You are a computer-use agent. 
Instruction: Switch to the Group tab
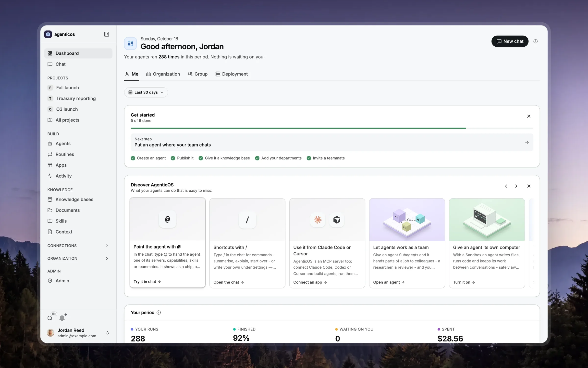pyautogui.click(x=197, y=74)
